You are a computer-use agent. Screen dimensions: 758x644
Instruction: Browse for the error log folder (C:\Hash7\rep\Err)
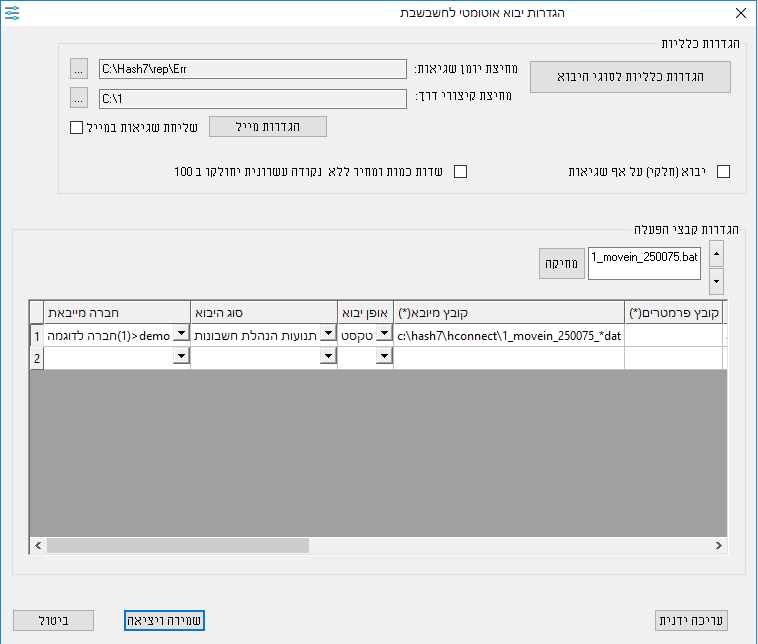[x=79, y=69]
